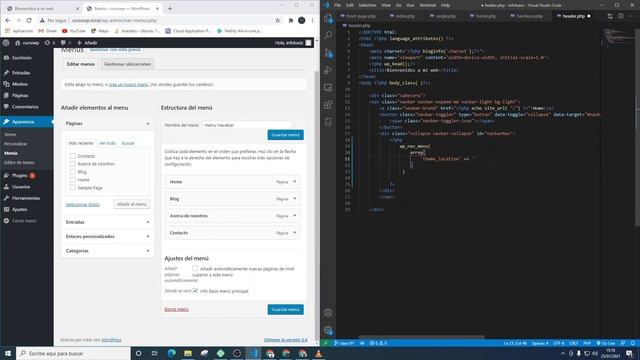Viewport: 640px width, 360px height.
Task: Open VS Code Manage gear icon
Action: [328, 330]
